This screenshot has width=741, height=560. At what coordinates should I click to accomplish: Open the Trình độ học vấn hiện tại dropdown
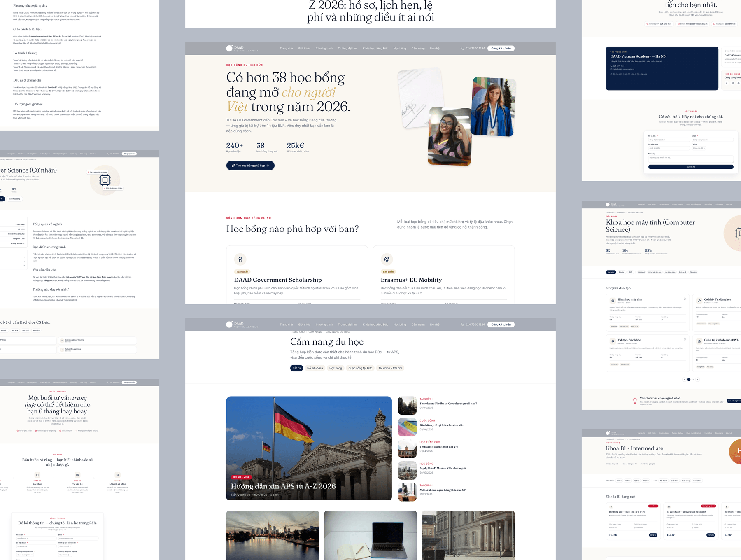[x=65, y=546]
